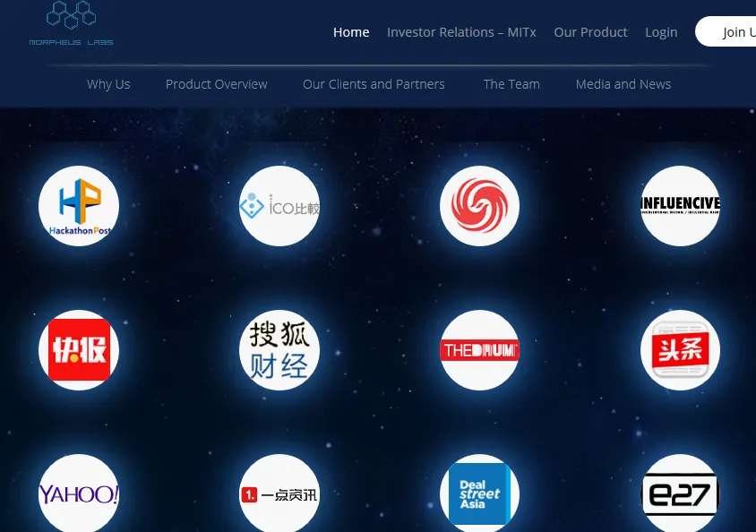Click the Login link
The image size is (756, 532).
661,32
